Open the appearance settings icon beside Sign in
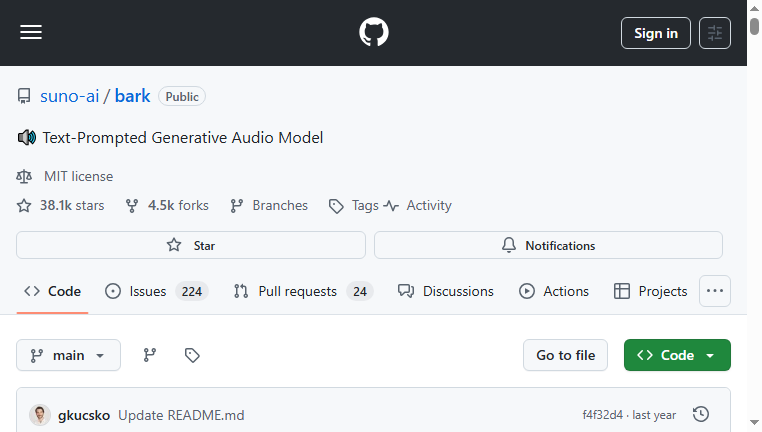762x432 pixels. click(714, 33)
